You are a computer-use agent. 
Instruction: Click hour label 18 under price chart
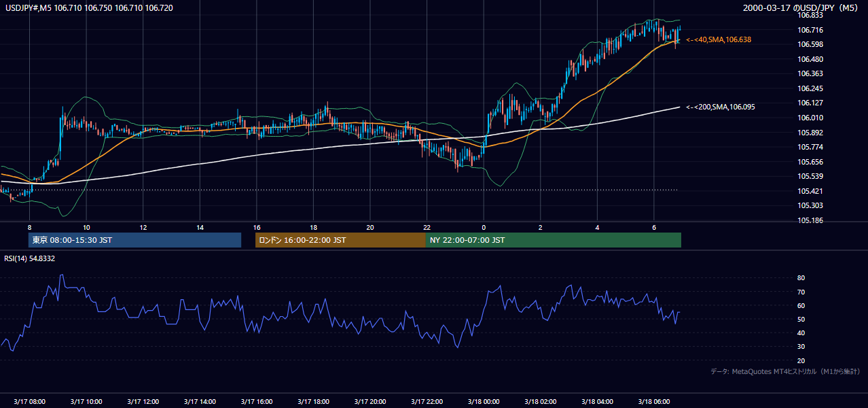point(313,227)
